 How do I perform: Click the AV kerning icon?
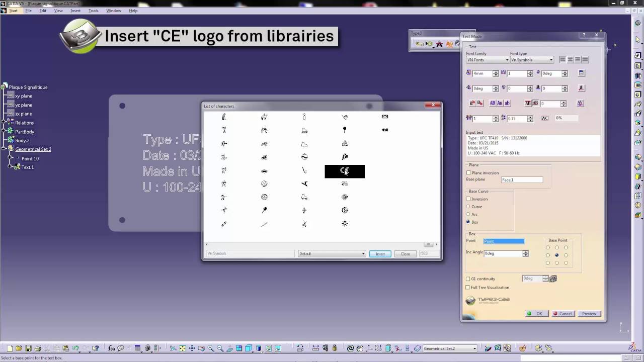pos(580,103)
